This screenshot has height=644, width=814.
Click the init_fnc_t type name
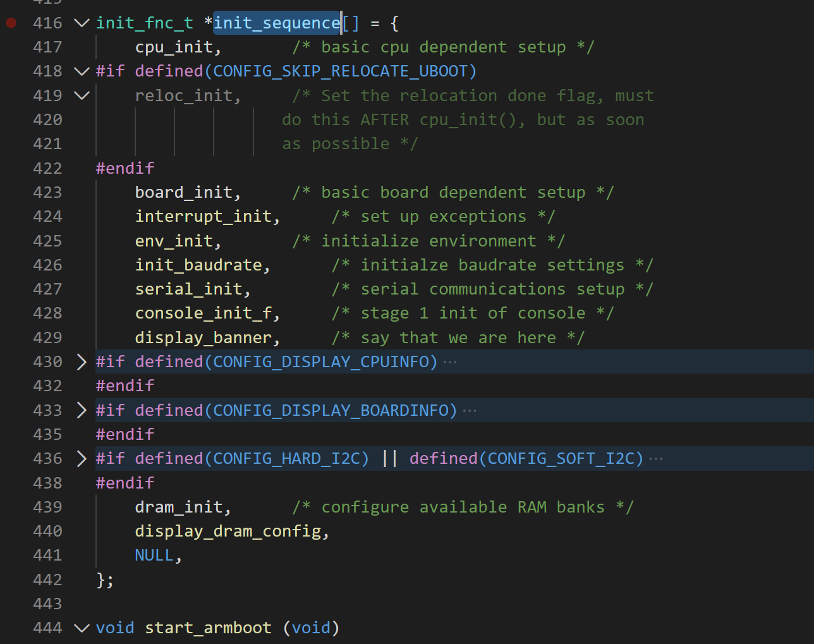(x=145, y=23)
